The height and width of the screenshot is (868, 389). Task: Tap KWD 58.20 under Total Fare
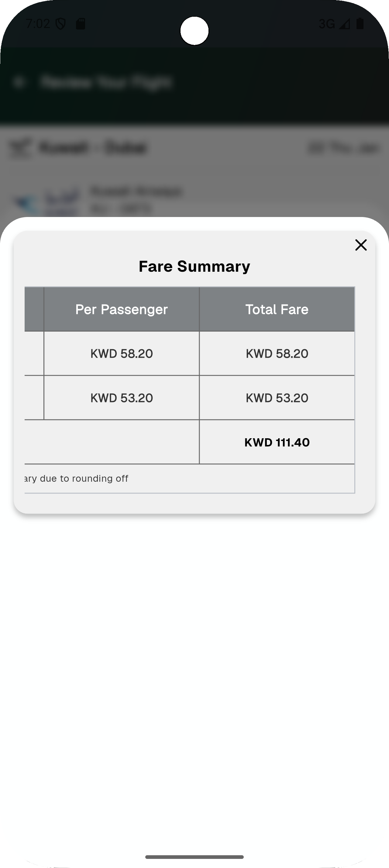tap(277, 353)
